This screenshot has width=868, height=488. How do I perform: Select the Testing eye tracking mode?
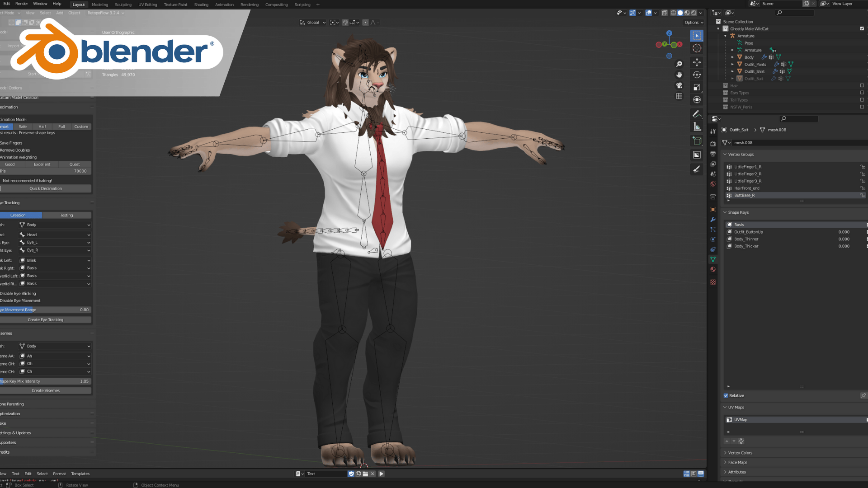[x=66, y=216]
